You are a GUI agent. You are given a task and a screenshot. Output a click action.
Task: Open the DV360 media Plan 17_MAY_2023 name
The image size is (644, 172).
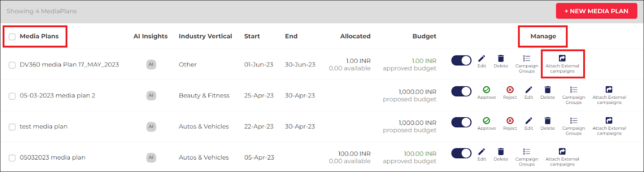[69, 64]
